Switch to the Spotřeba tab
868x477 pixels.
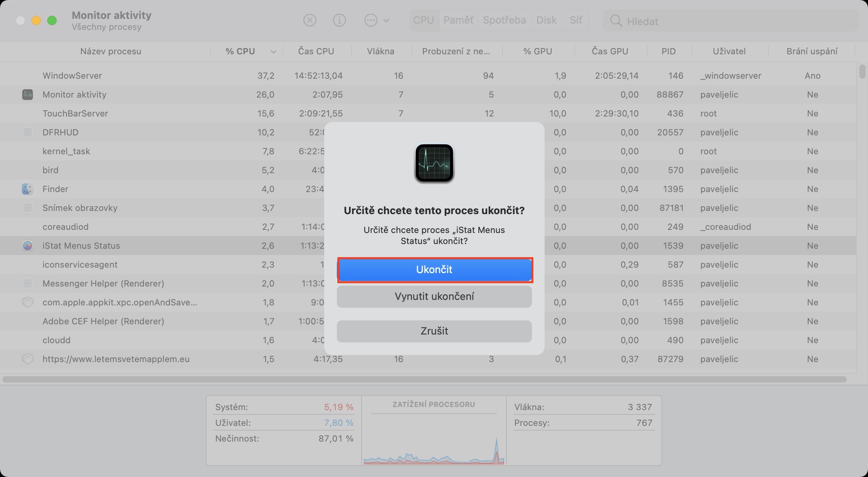point(504,20)
